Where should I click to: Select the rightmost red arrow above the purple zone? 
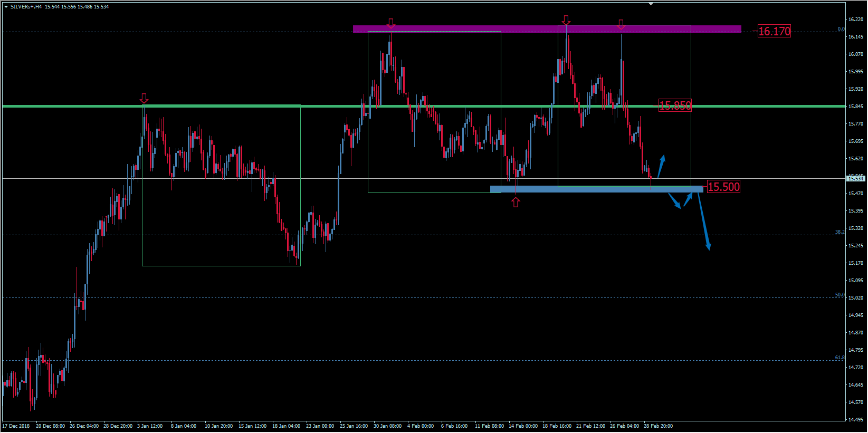[x=621, y=24]
